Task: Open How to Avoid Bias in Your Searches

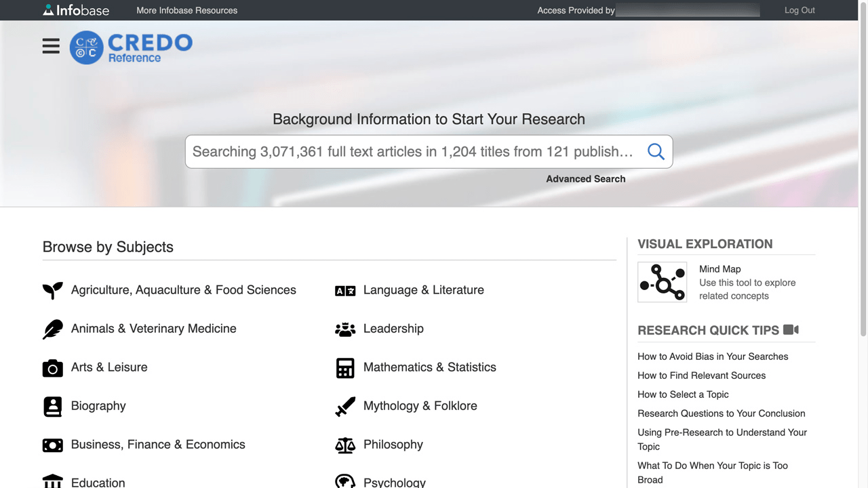Action: click(713, 357)
